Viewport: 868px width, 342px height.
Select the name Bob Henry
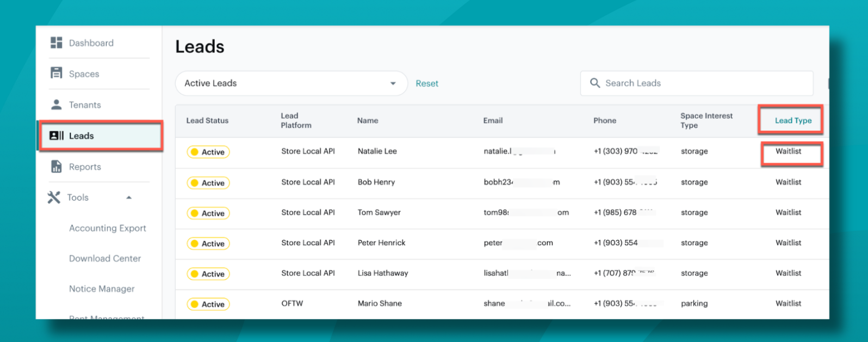click(x=376, y=182)
